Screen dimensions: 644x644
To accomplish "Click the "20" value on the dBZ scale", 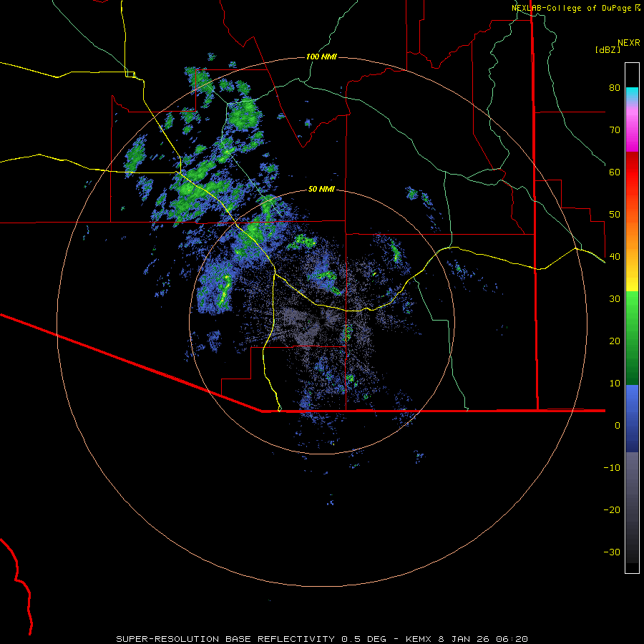I will click(x=615, y=341).
